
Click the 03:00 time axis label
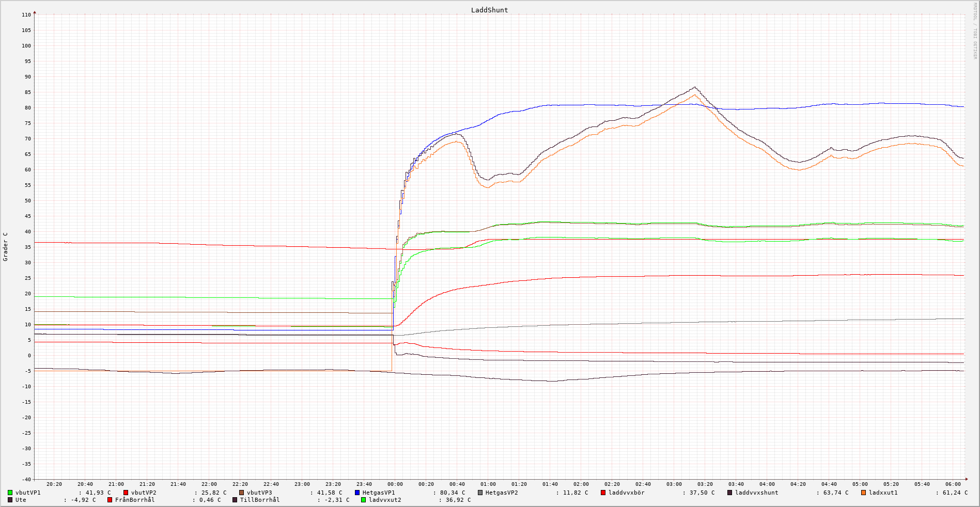coord(674,484)
